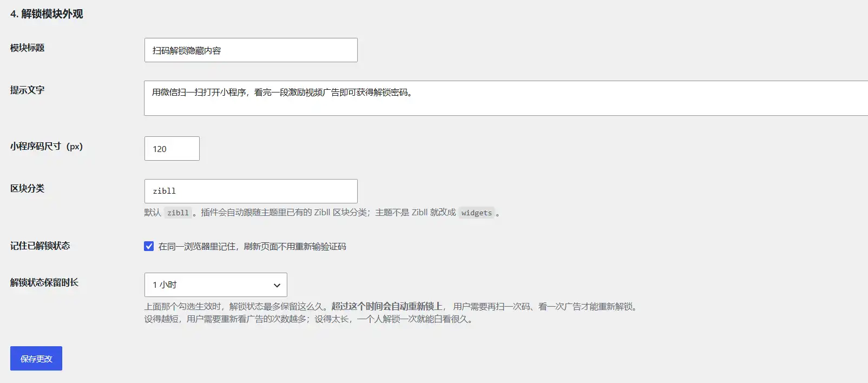Image resolution: width=868 pixels, height=383 pixels.
Task: Focus the 小程序码尺寸 number field
Action: tap(172, 148)
